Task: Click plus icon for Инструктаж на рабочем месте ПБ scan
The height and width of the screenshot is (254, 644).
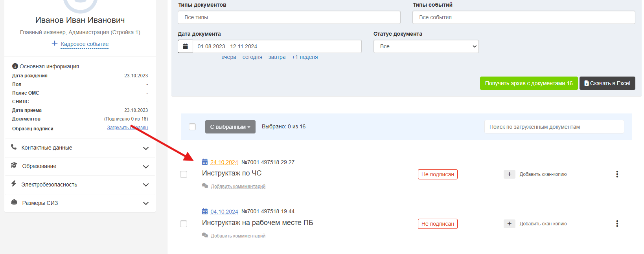Action: coord(509,224)
